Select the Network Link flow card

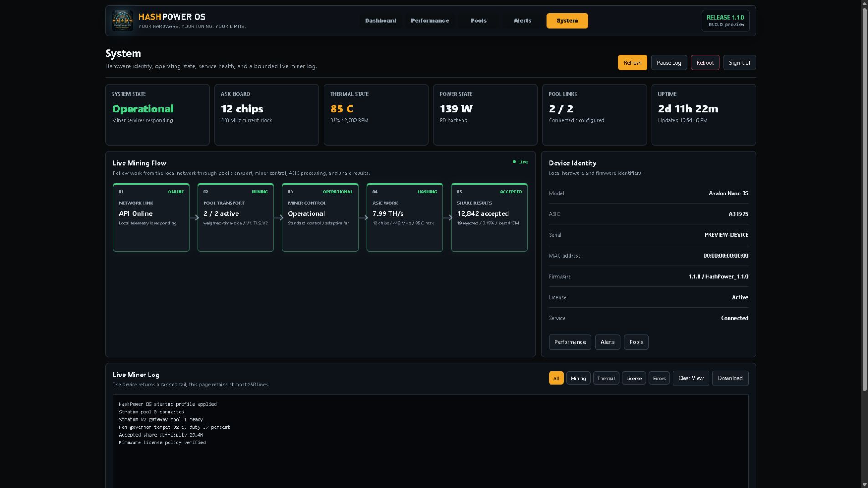click(151, 218)
